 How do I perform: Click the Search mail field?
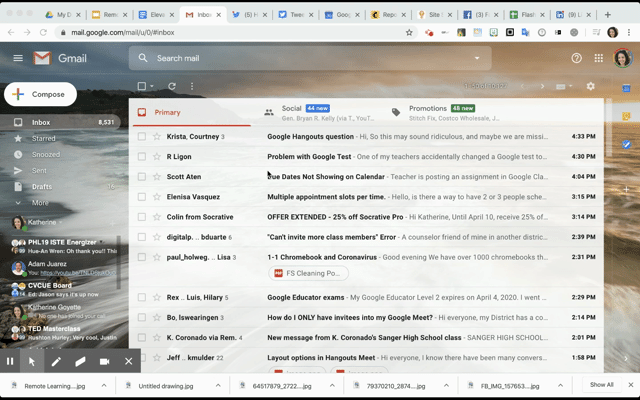[310, 58]
